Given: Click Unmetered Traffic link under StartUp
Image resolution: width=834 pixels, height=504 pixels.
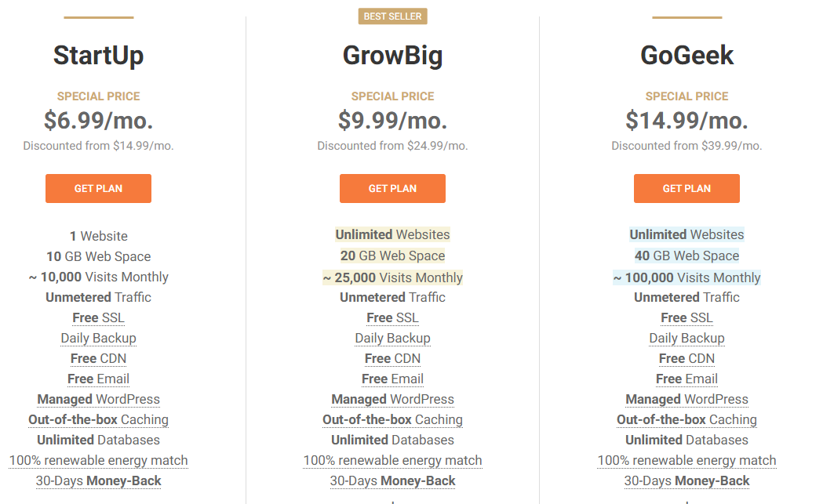Looking at the screenshot, I should 98,297.
